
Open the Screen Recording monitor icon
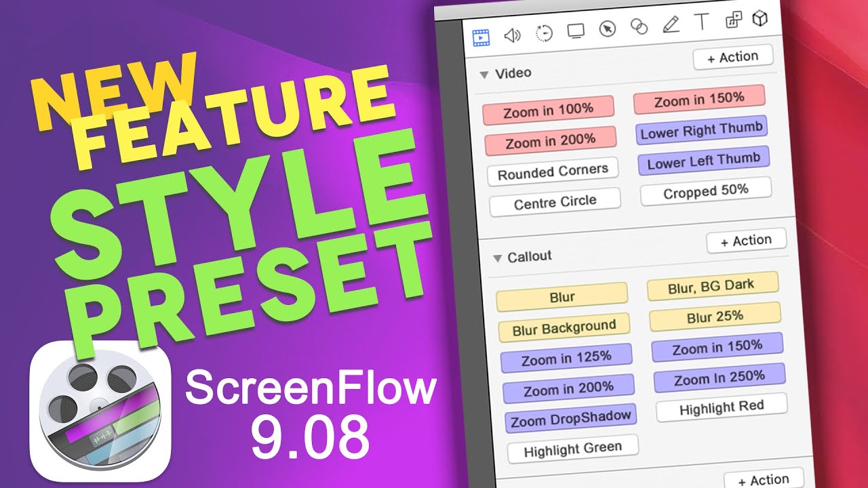(x=576, y=30)
